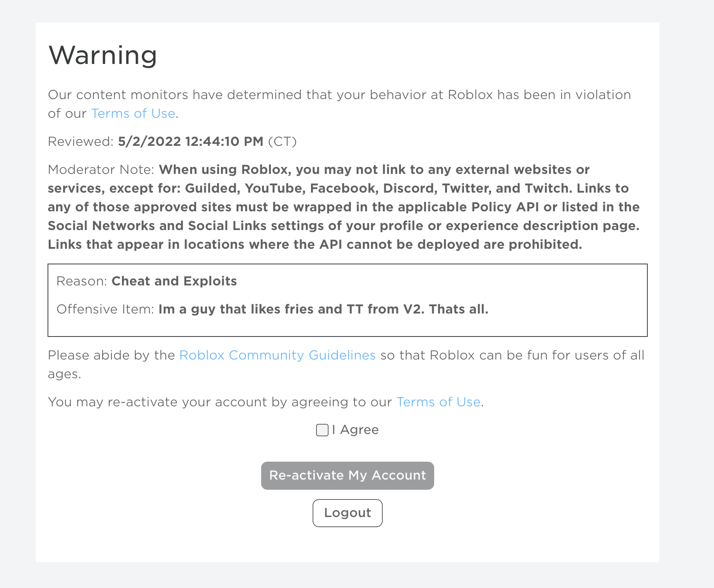Click the 'I Agree' label text
714x588 pixels.
[359, 430]
